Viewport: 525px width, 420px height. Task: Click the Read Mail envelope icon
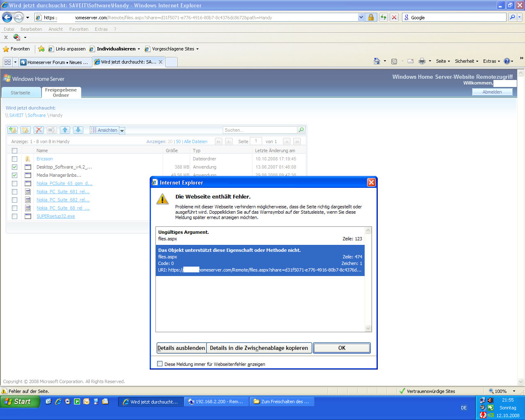tap(410, 61)
